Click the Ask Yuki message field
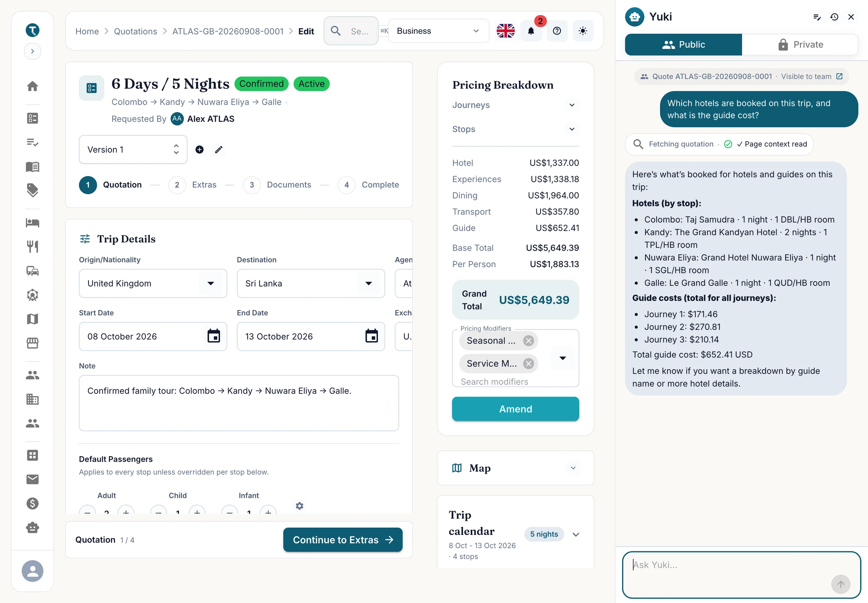The image size is (868, 603). 741,575
